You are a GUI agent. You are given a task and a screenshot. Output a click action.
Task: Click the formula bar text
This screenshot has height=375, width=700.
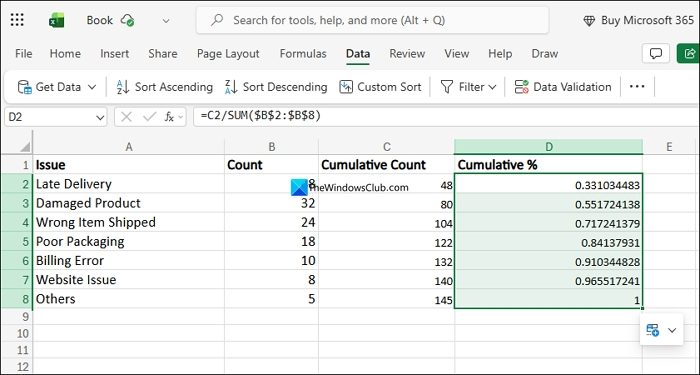pyautogui.click(x=261, y=116)
